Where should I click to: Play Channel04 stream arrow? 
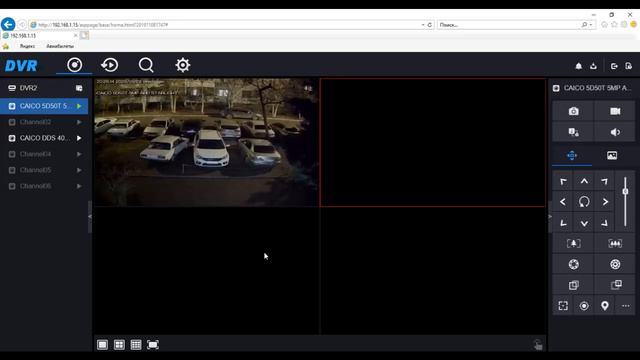click(79, 154)
